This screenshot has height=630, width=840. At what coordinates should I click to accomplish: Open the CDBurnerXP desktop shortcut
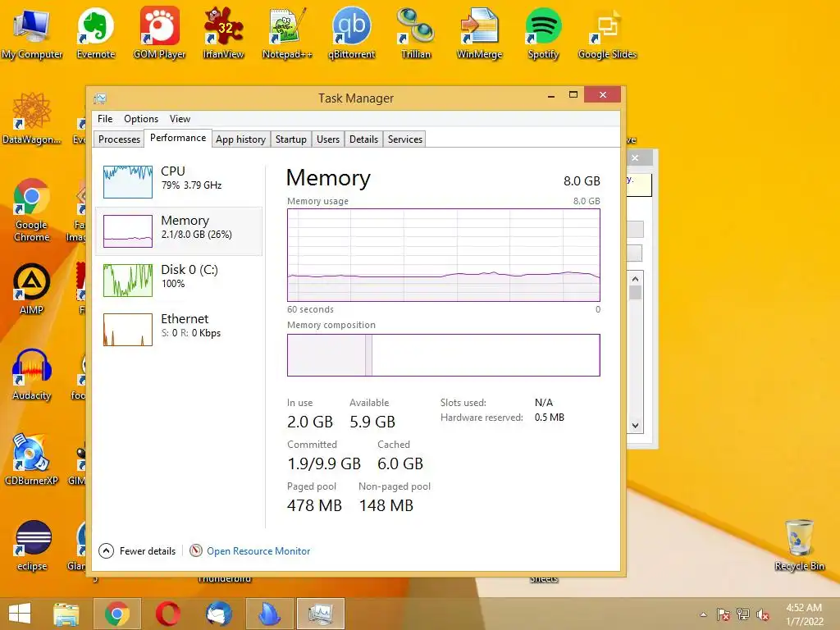(32, 459)
